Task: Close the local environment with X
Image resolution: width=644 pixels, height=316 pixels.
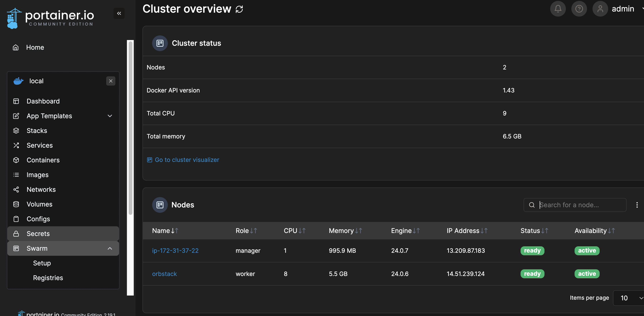Action: click(111, 81)
